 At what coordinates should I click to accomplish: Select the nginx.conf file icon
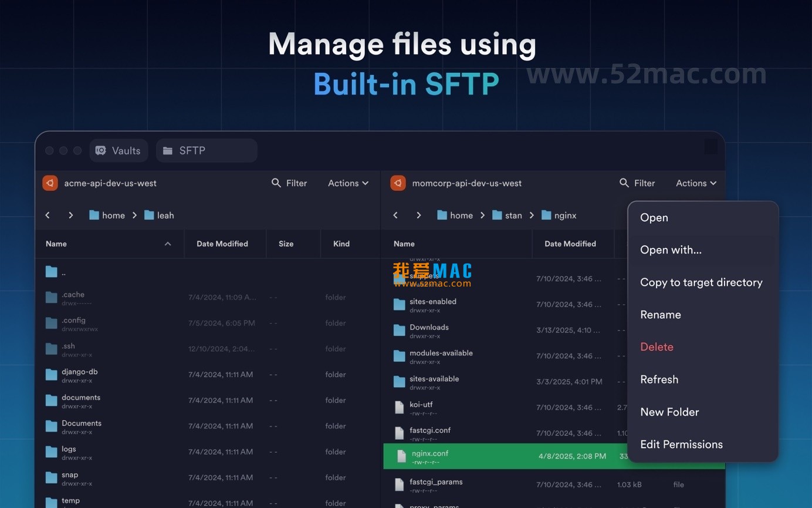point(401,456)
